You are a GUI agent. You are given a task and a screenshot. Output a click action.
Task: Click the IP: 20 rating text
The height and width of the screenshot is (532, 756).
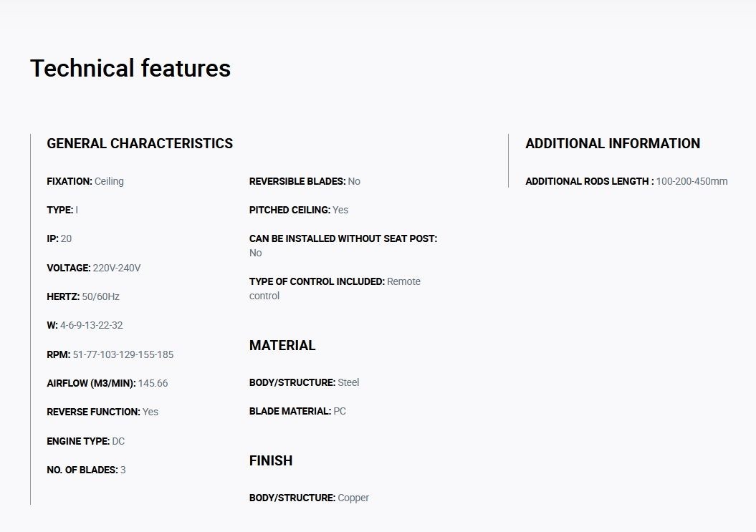(59, 238)
